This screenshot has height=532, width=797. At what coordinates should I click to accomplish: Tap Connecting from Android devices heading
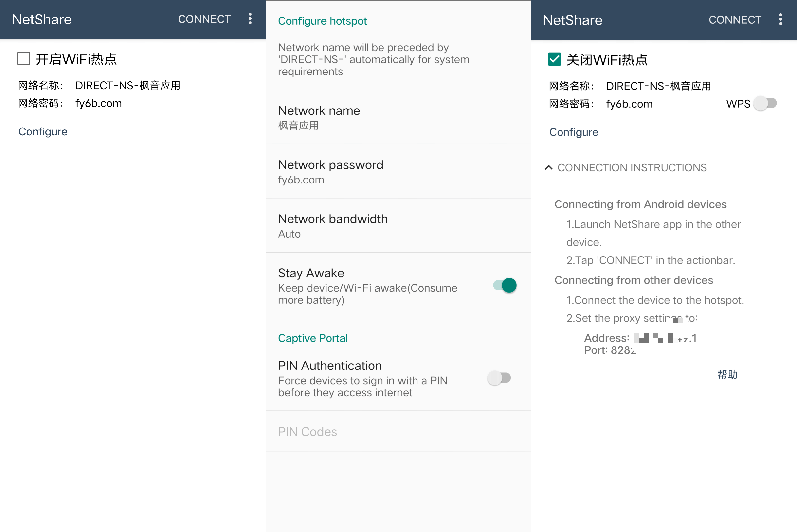(640, 204)
